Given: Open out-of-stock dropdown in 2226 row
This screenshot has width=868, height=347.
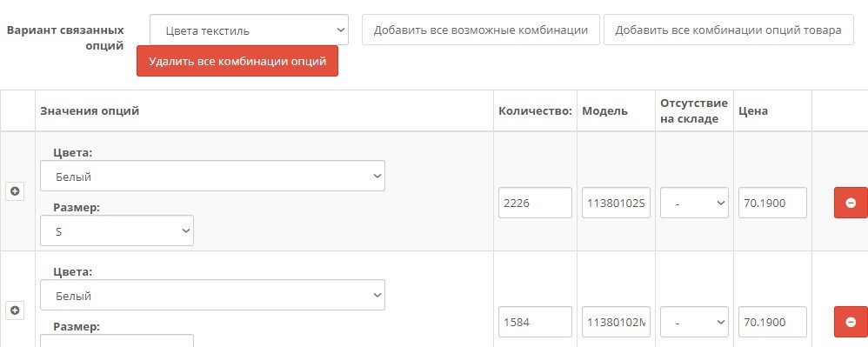Looking at the screenshot, I should (x=694, y=203).
